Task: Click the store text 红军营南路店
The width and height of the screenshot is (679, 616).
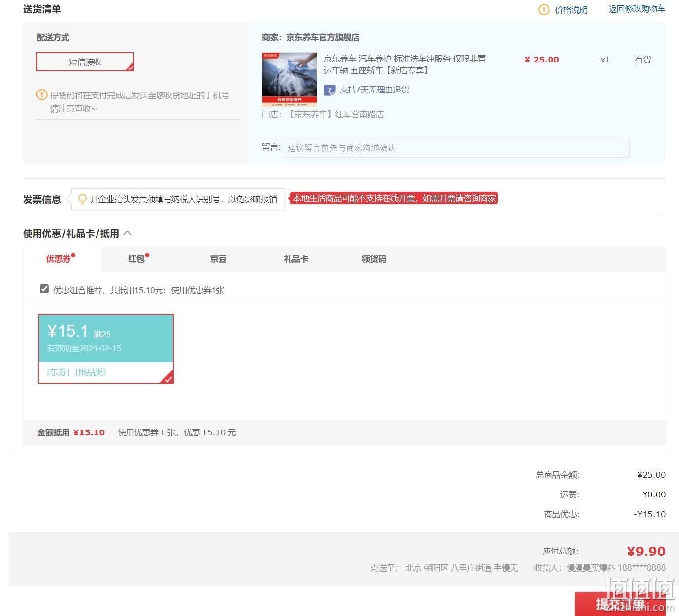Action: click(359, 114)
